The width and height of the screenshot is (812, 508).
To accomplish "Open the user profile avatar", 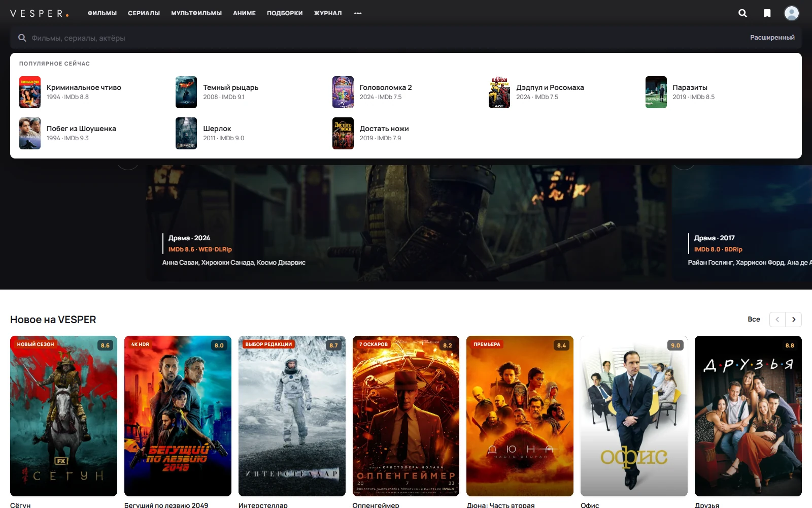I will [791, 13].
